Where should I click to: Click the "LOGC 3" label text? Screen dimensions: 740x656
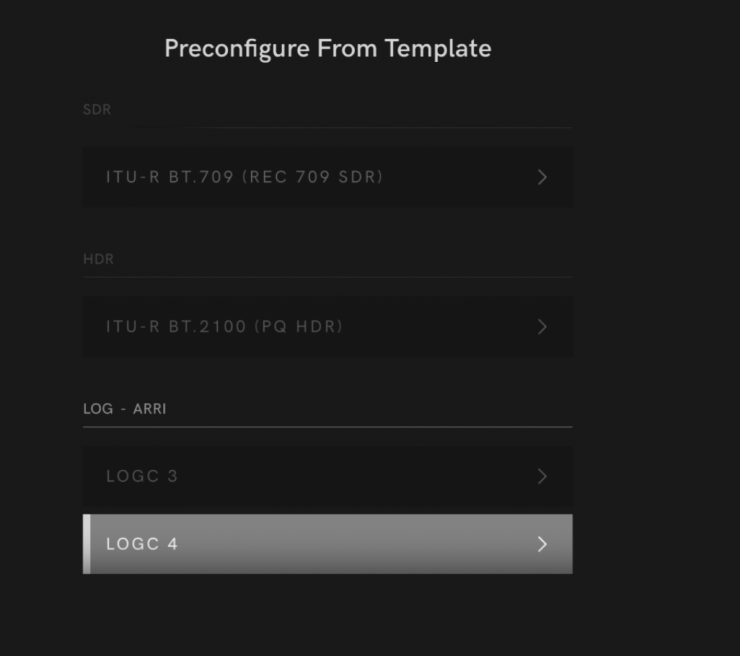[x=142, y=476]
